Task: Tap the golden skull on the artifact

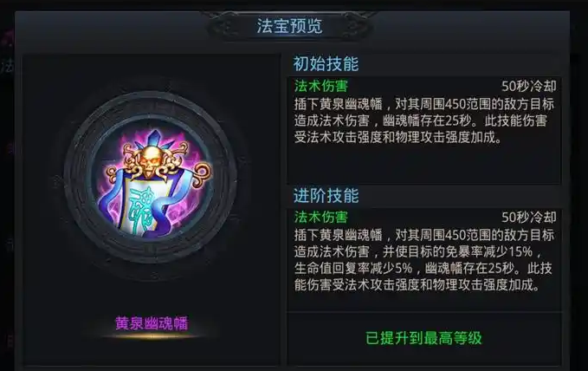Action: click(150, 160)
